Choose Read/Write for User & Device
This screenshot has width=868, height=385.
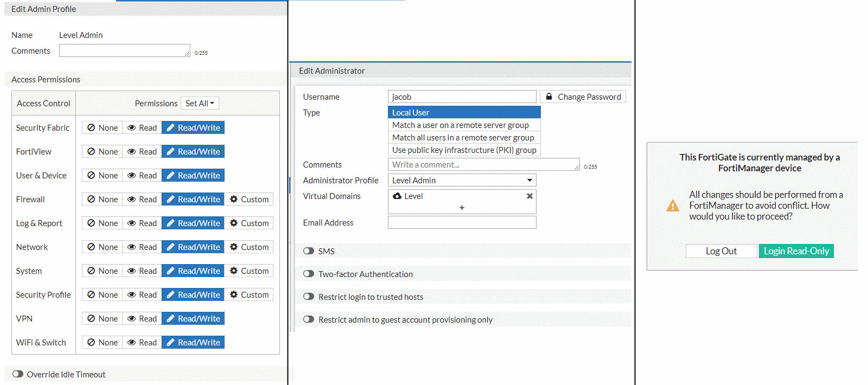[x=193, y=175]
